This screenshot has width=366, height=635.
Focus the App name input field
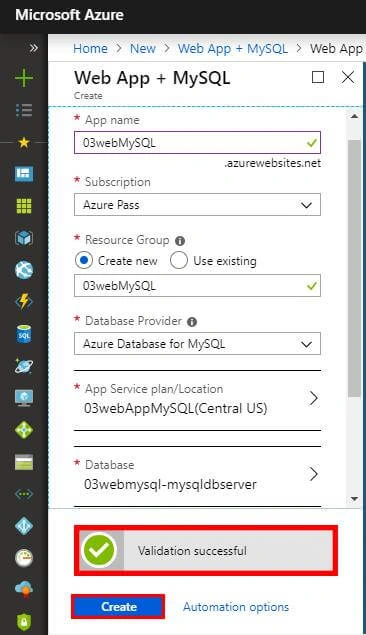[197, 143]
